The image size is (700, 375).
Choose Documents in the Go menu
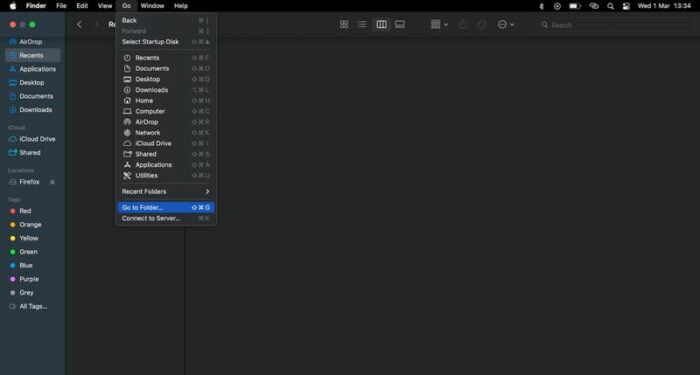[x=166, y=68]
